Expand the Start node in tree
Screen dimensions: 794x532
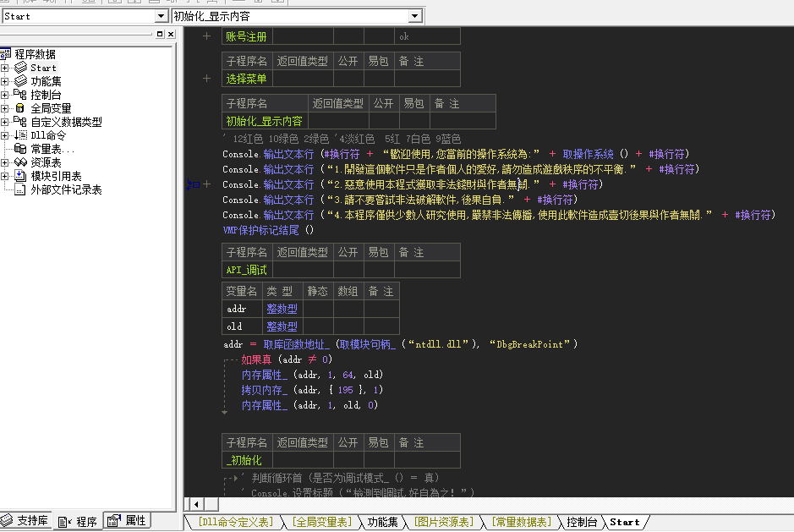(5, 68)
